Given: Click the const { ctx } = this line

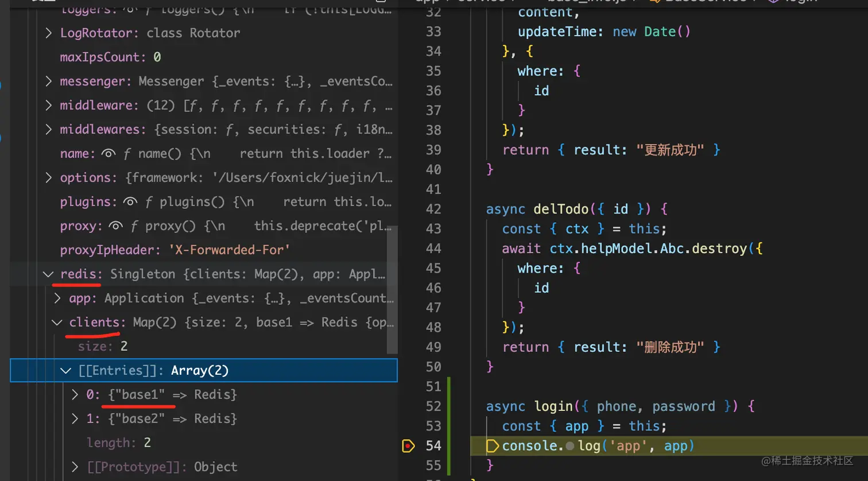Looking at the screenshot, I should tap(584, 228).
